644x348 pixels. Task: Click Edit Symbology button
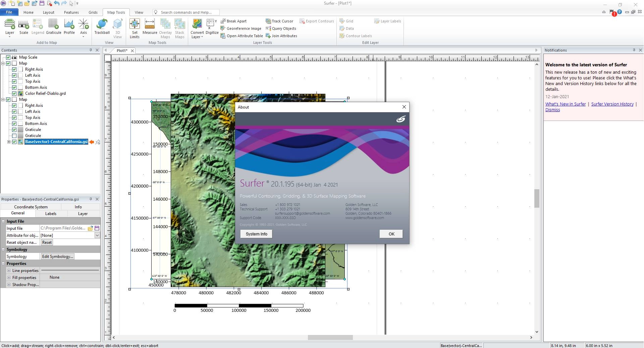pos(57,257)
